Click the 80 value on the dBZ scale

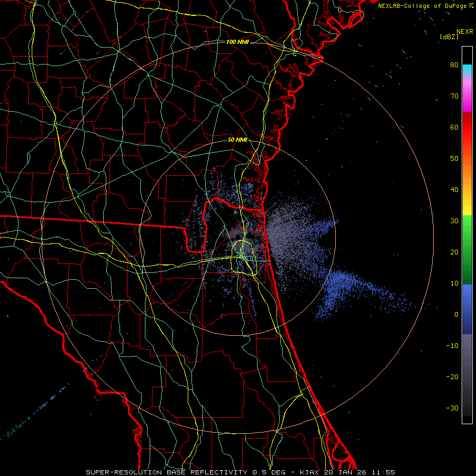click(x=454, y=65)
